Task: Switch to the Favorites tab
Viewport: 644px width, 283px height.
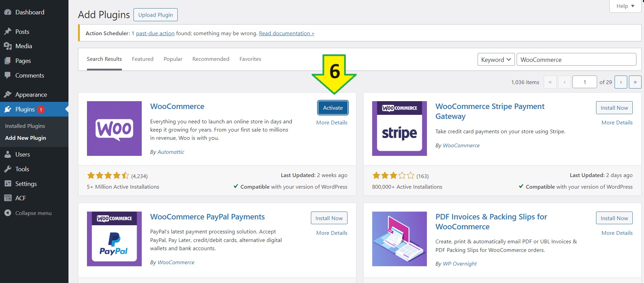Action: click(x=250, y=59)
